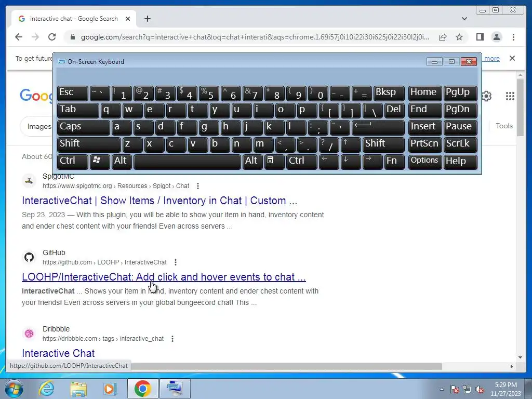Image resolution: width=532 pixels, height=399 pixels.
Task: Open more options for the GitHub result
Action: tap(176, 262)
